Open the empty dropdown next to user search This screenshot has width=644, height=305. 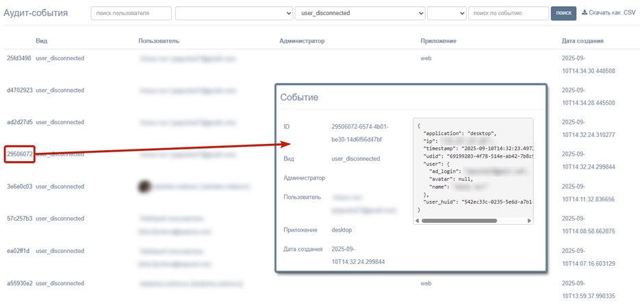pos(234,13)
